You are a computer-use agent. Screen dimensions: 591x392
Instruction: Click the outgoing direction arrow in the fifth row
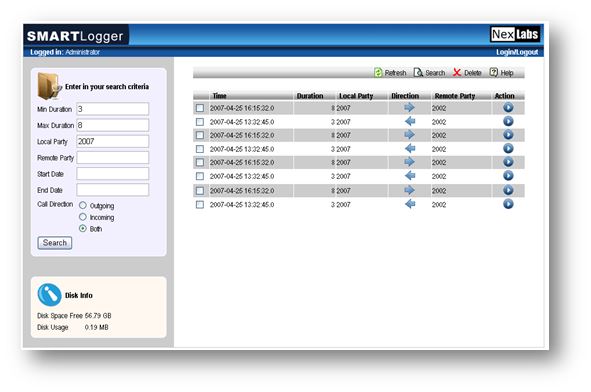(409, 162)
